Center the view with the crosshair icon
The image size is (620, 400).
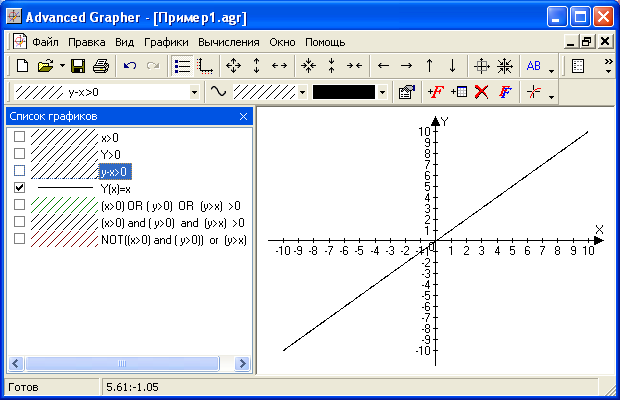482,66
